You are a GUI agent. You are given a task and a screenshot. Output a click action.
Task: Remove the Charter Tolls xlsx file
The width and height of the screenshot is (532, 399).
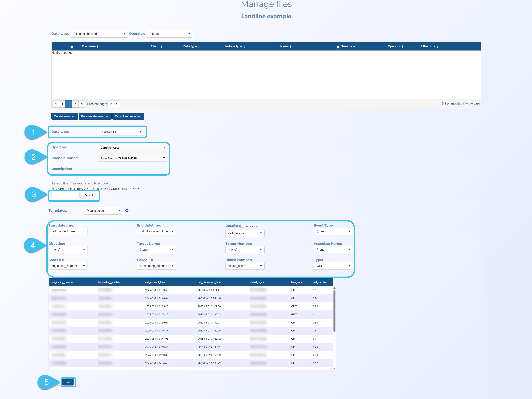pyautogui.click(x=134, y=188)
